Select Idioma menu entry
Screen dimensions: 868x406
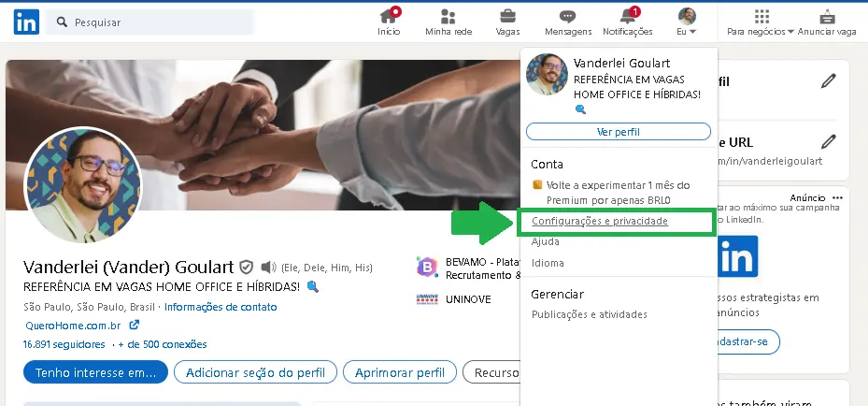tap(548, 263)
